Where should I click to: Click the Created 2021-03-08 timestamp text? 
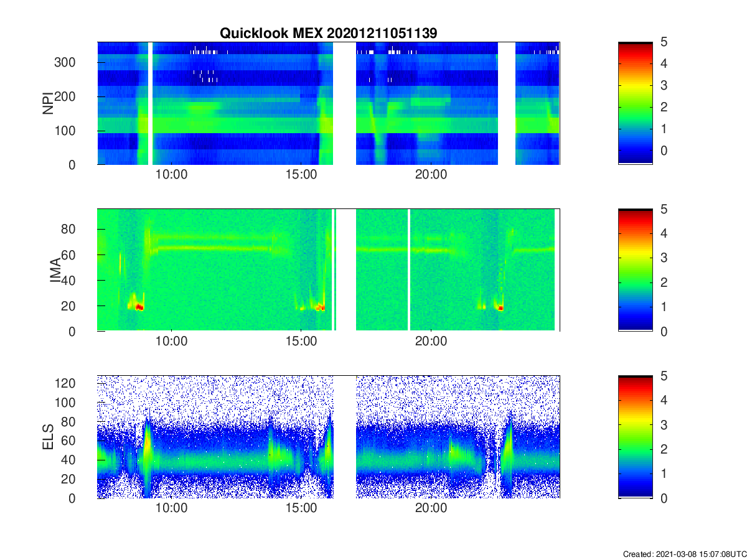pos(684,554)
